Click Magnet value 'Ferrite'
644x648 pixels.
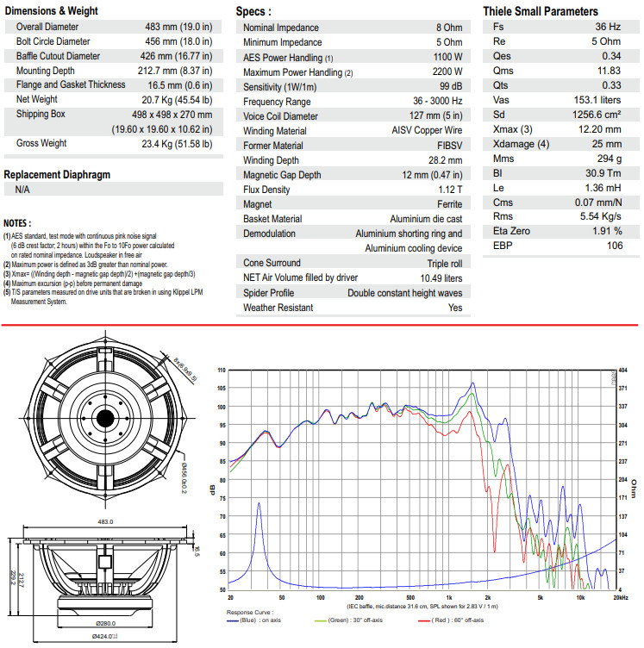click(450, 204)
